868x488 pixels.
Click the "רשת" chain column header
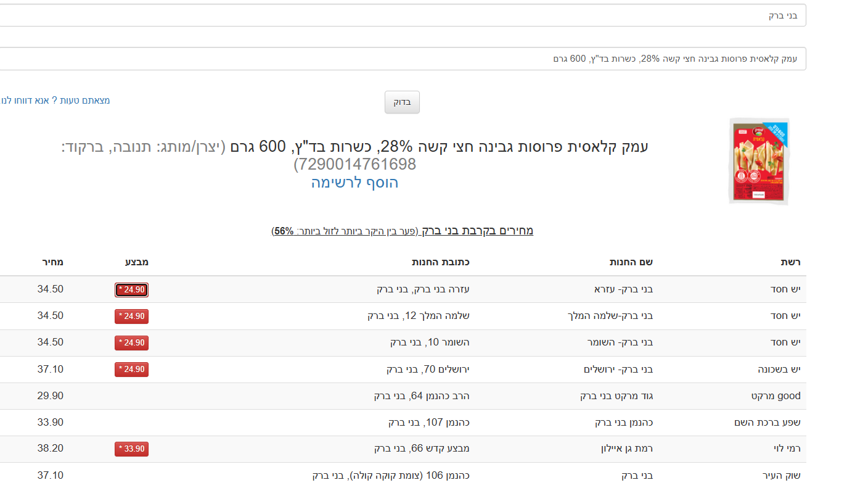point(790,262)
